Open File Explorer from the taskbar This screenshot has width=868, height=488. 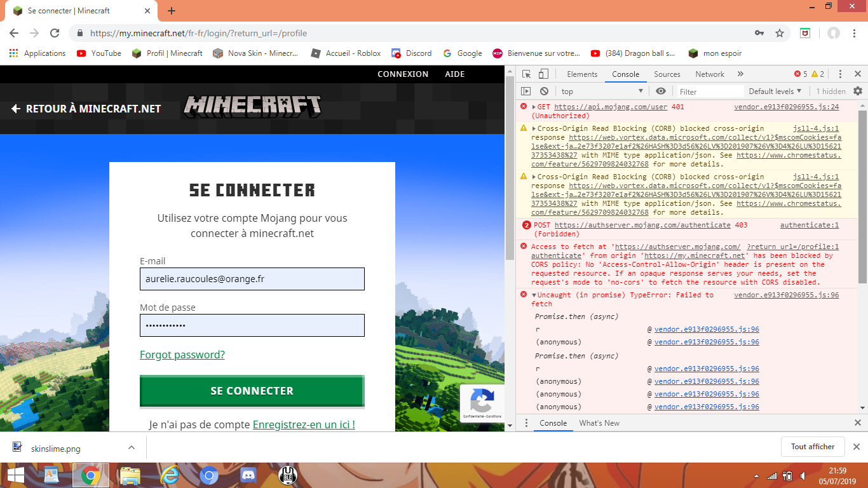pos(130,475)
